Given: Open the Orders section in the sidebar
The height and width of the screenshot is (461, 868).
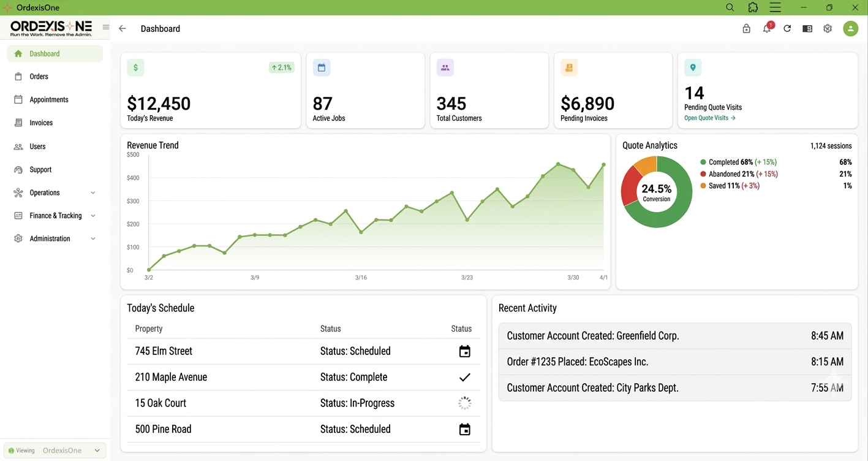Looking at the screenshot, I should pyautogui.click(x=39, y=76).
